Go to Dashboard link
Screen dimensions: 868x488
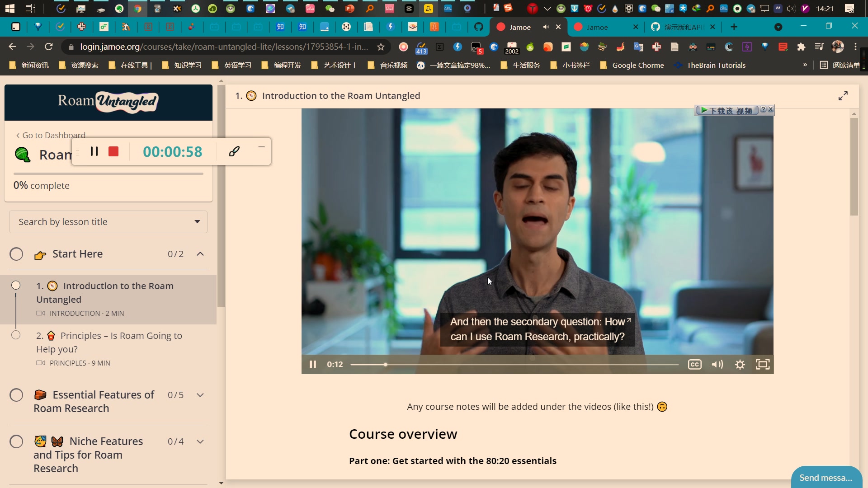[51, 135]
